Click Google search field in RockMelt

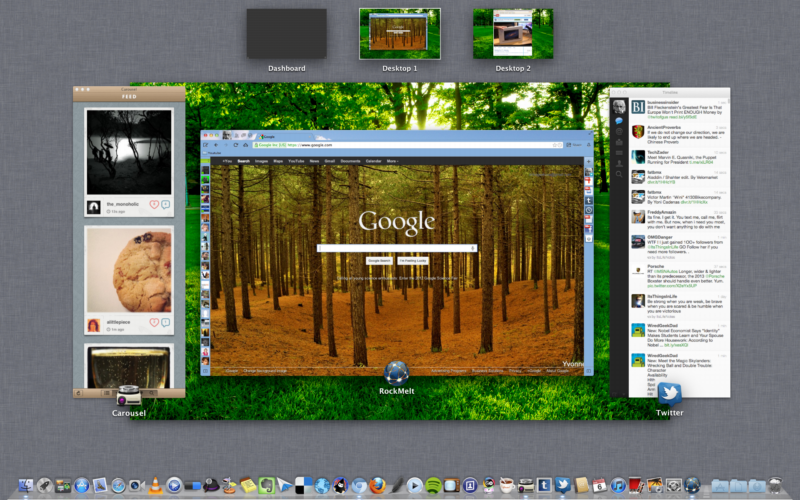397,248
